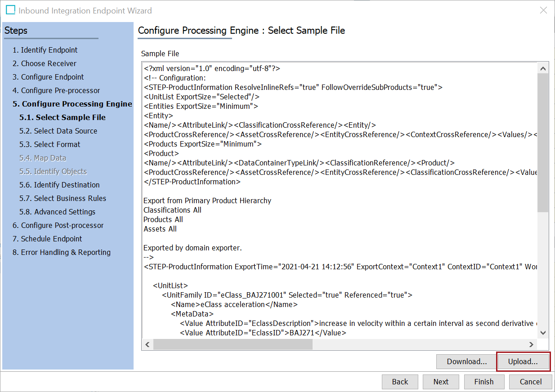Click the Download... button
Image resolution: width=555 pixels, height=392 pixels.
[466, 361]
